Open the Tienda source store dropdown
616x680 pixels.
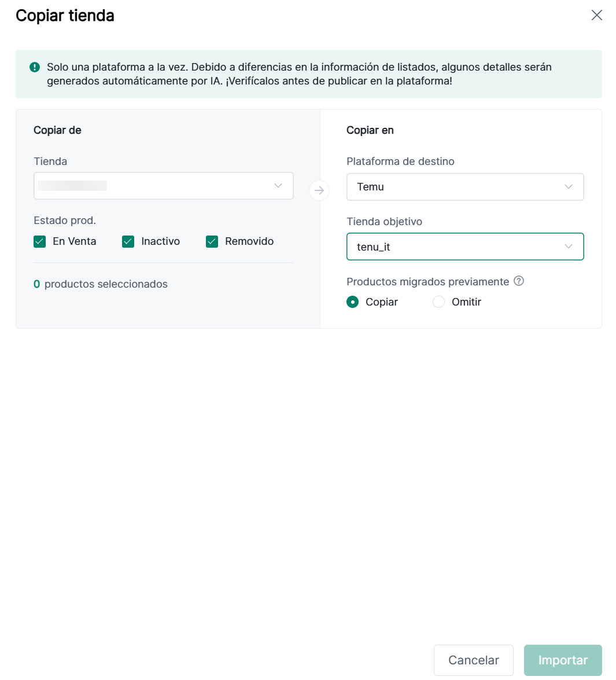(x=163, y=186)
